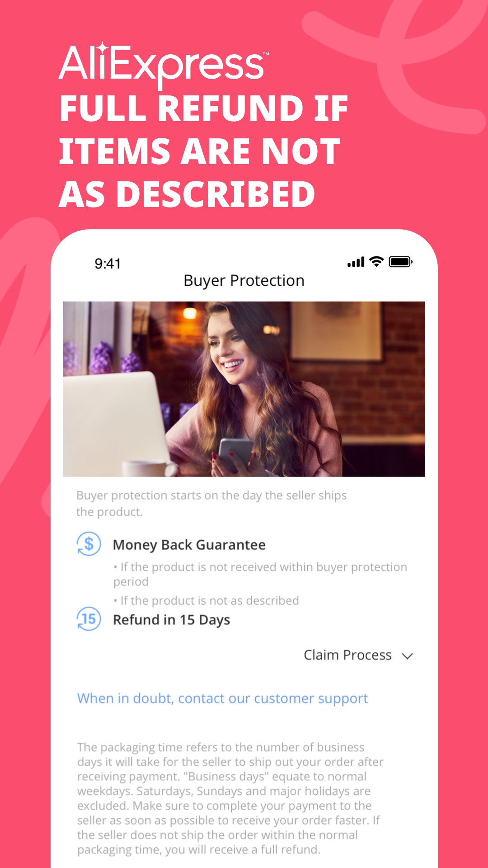The image size is (488, 868).
Task: Tap the cellular signal bars icon
Action: coord(356,262)
